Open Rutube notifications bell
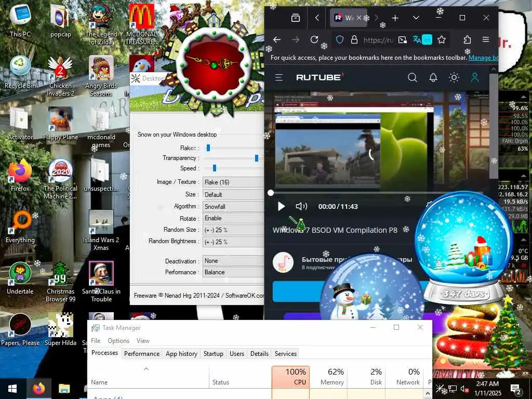Image resolution: width=532 pixels, height=399 pixels. pos(433,78)
